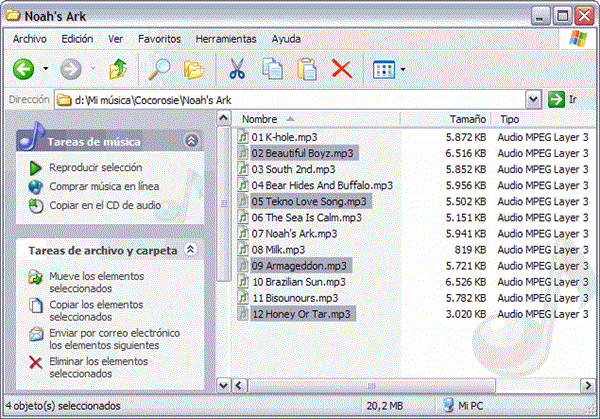The height and width of the screenshot is (419, 600).
Task: Click Copiar en el CD de audio
Action: [105, 205]
